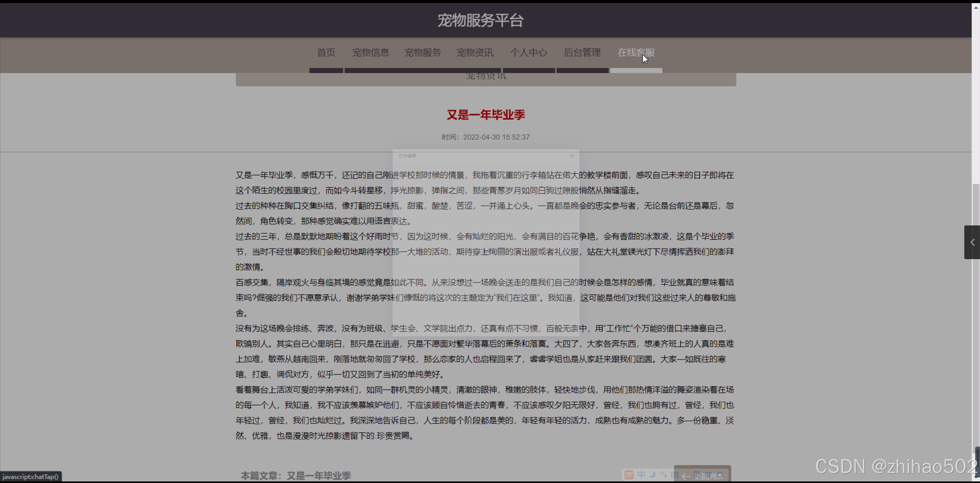The image size is (980, 483).
Task: Expand the right-edge side panel chevron
Action: tap(972, 242)
